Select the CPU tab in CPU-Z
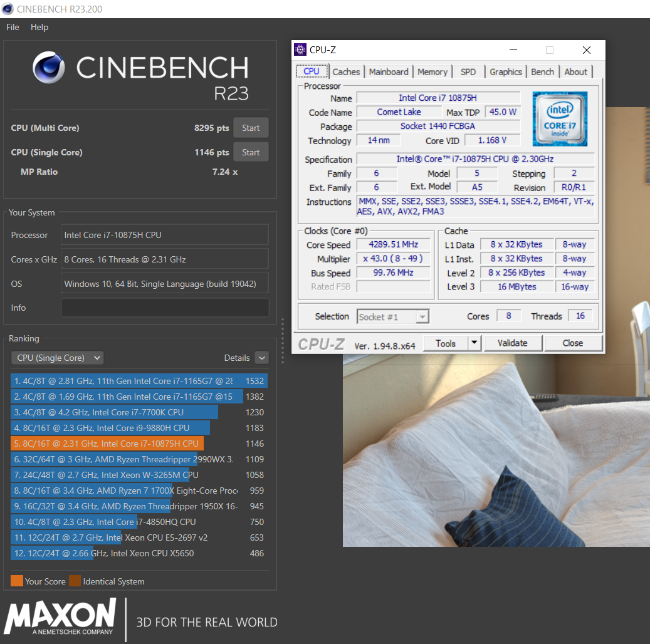The image size is (650, 644). click(x=312, y=71)
